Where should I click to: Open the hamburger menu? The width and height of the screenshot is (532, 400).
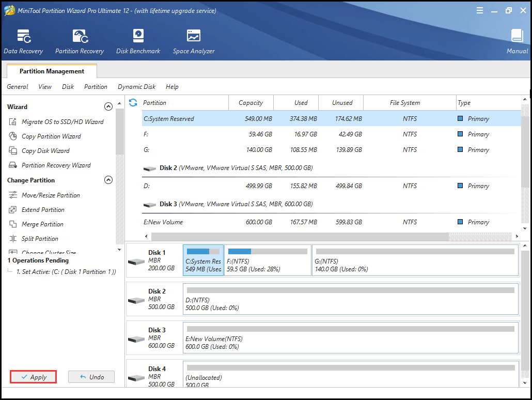479,10
